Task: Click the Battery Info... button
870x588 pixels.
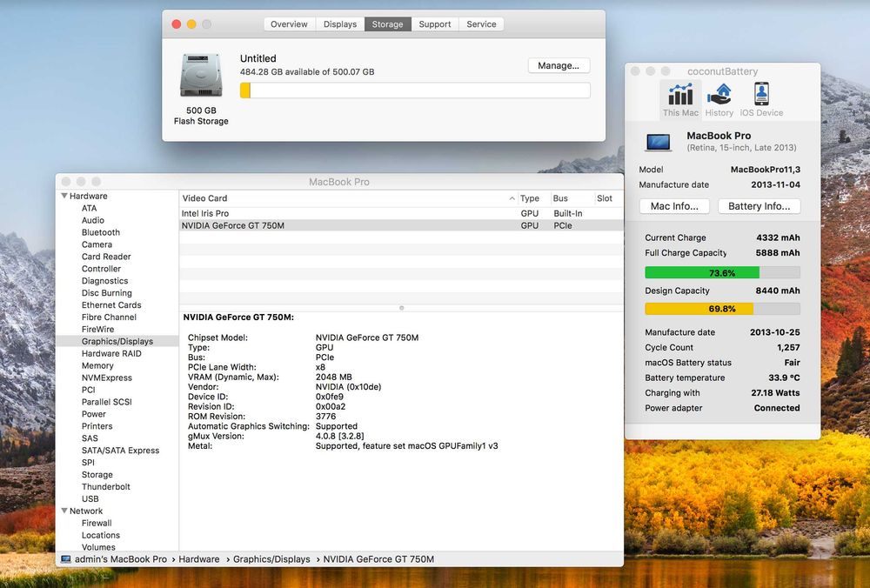Action: pos(759,206)
